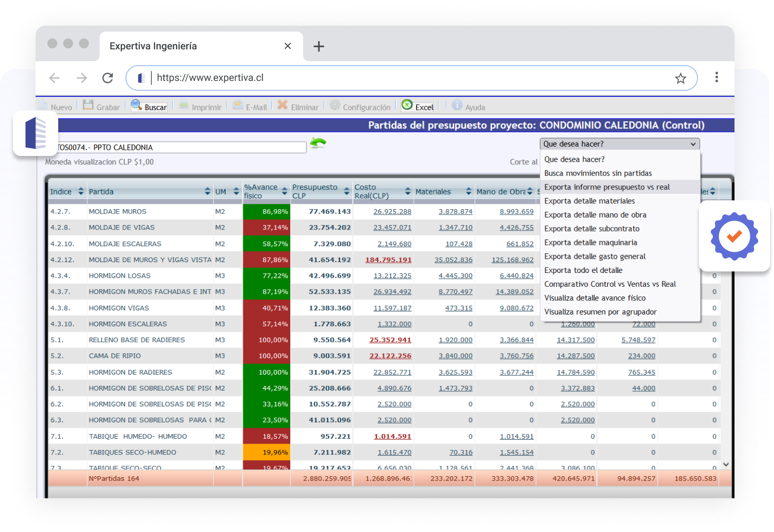This screenshot has height=532, width=774.
Task: Click the Eliminar red X icon
Action: click(282, 105)
